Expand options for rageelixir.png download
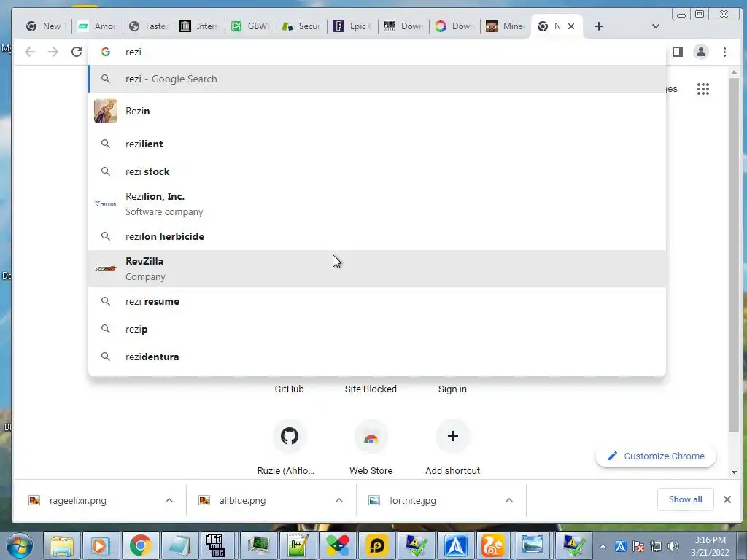 click(x=169, y=500)
